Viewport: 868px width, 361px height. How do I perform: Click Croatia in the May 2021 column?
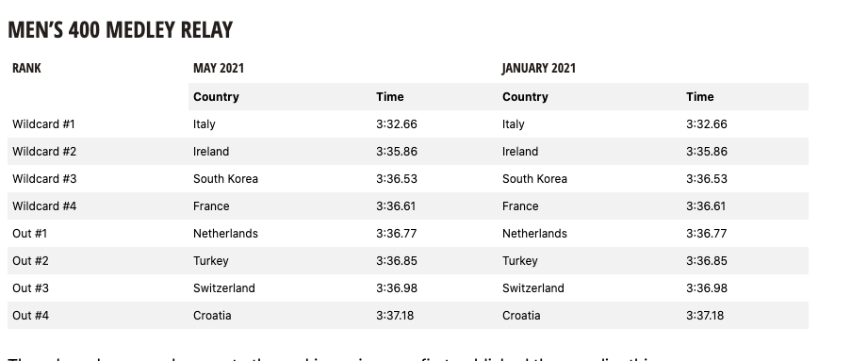click(x=212, y=316)
